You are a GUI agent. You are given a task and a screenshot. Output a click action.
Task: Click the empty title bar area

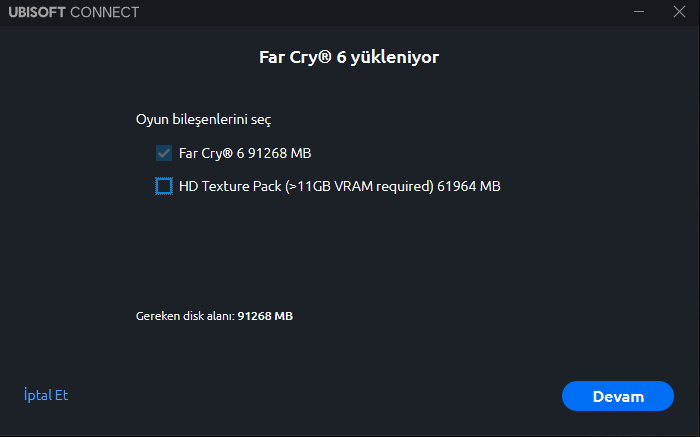tap(380, 12)
